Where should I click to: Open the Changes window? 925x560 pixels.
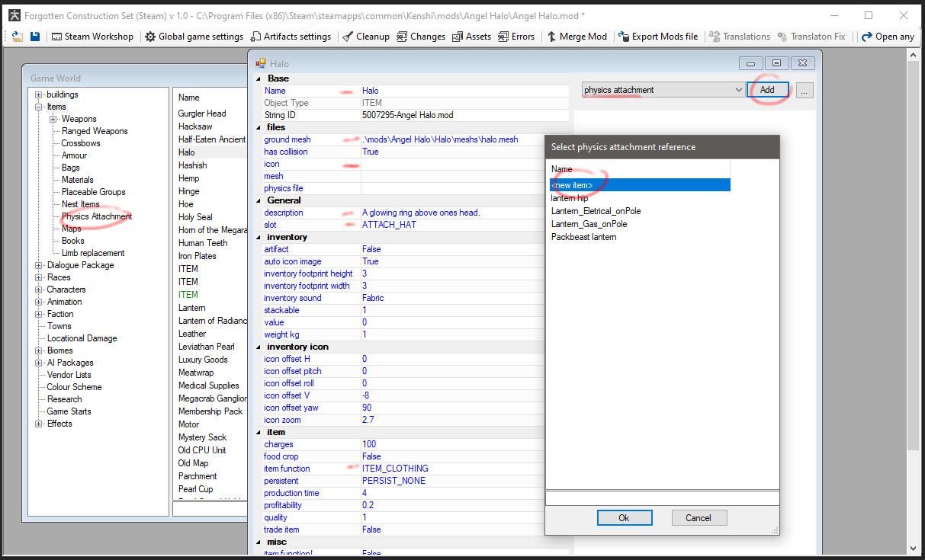click(421, 37)
